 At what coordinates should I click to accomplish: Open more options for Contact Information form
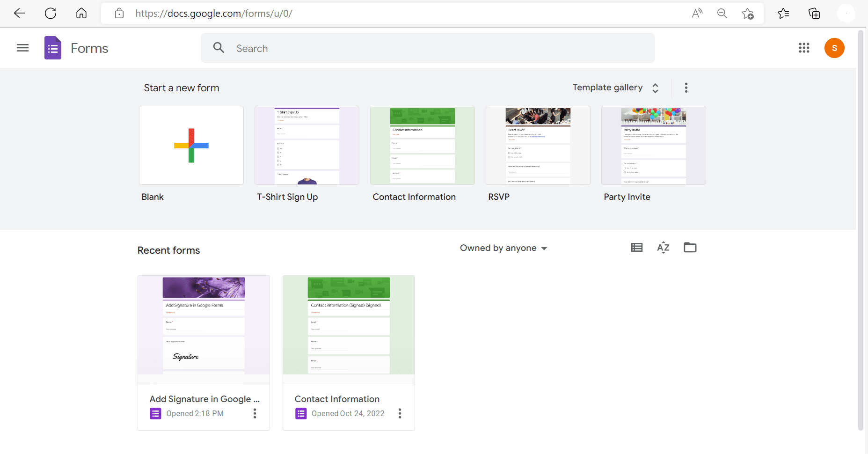click(400, 413)
